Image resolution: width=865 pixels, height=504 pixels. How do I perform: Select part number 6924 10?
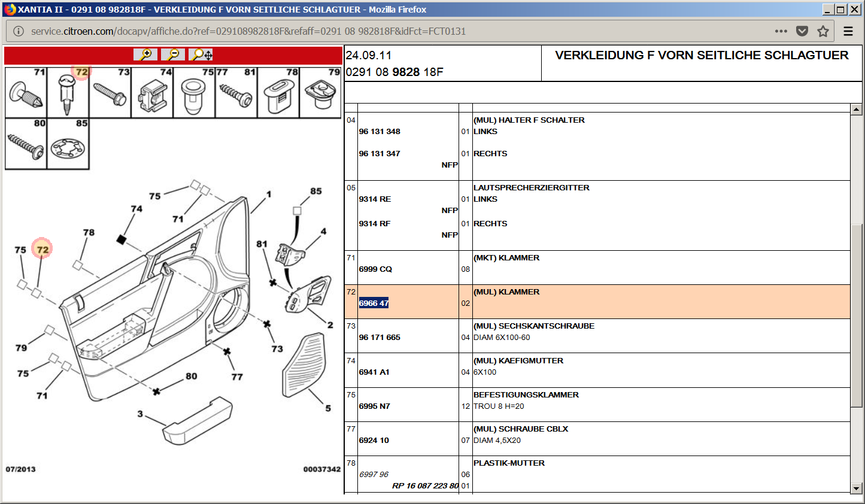click(x=374, y=441)
